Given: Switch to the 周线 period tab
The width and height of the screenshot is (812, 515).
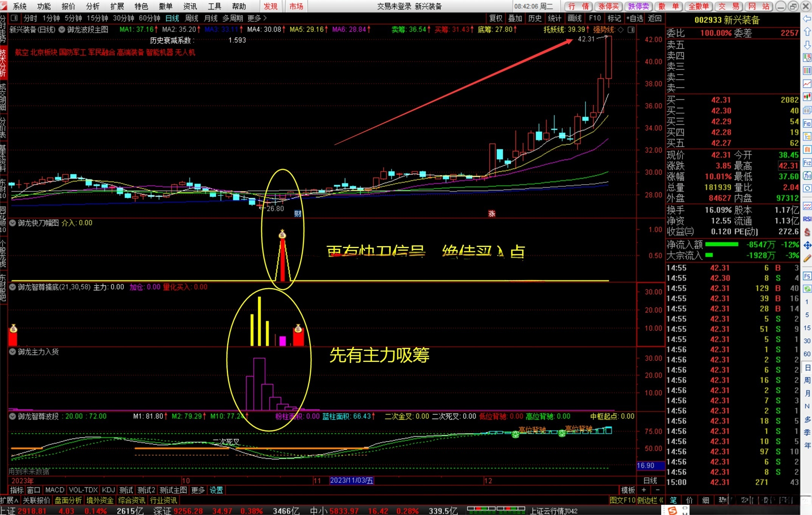Looking at the screenshot, I should [x=192, y=18].
